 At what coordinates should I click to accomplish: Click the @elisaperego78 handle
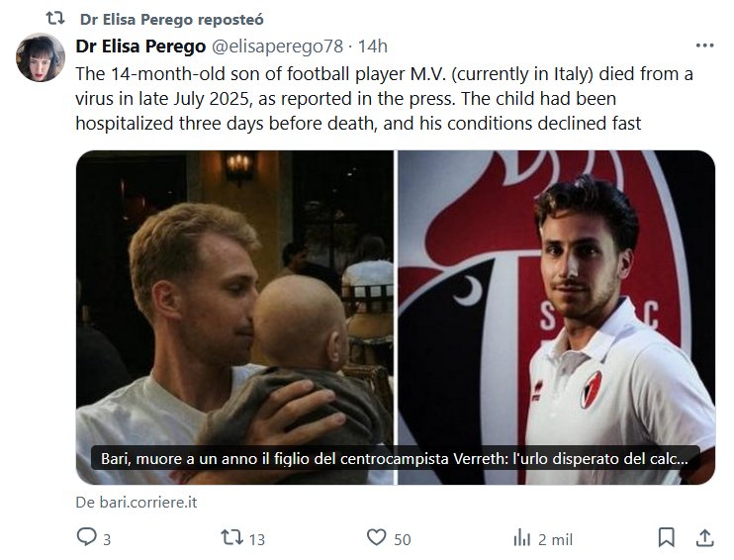[x=277, y=47]
